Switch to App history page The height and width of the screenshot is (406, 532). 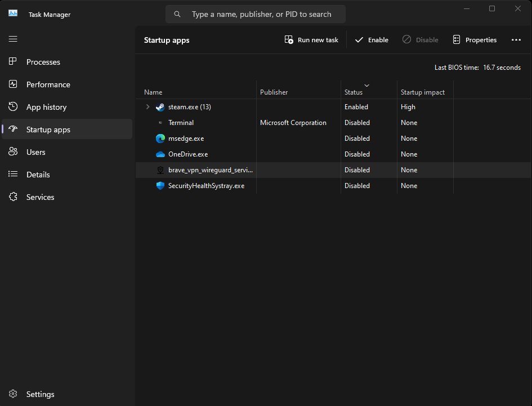coord(67,107)
